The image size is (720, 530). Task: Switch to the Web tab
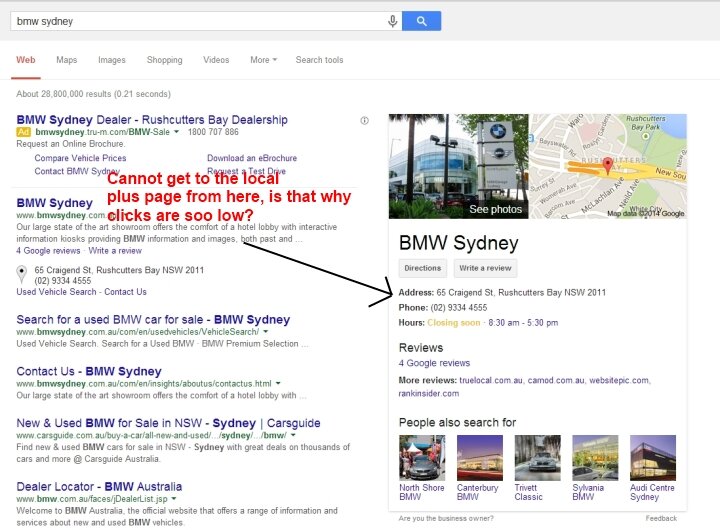pos(26,60)
